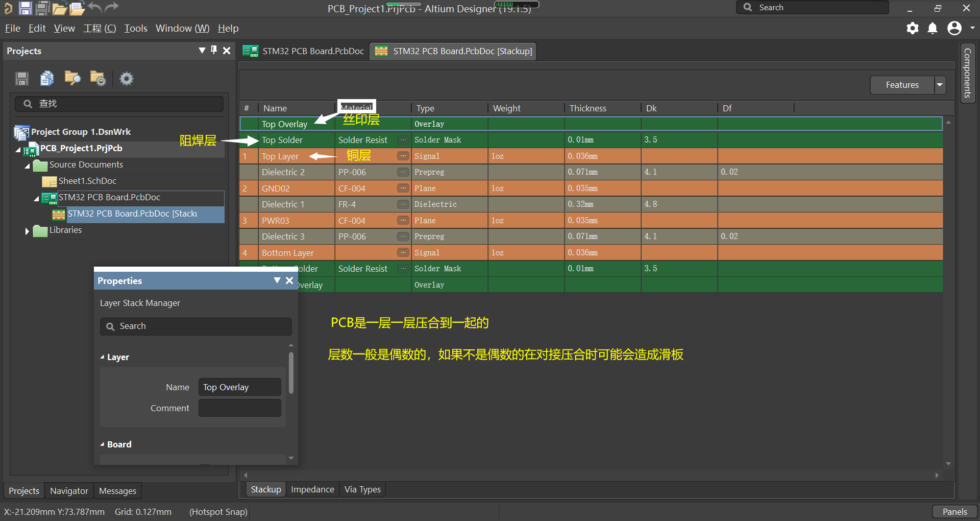Screen dimensions: 980x521
Task: Open the Edit menu
Action: [x=37, y=28]
